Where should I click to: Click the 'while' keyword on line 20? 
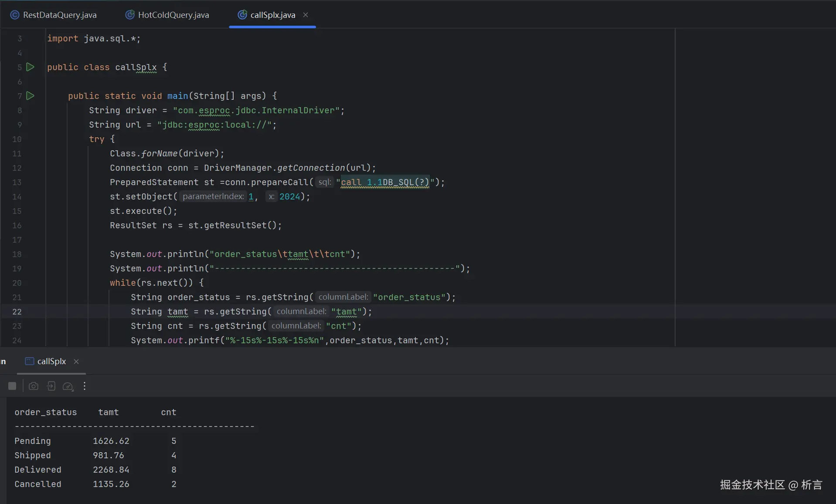123,283
